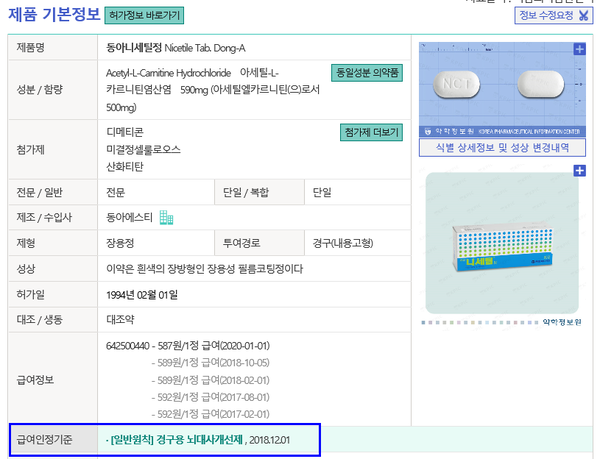Viewport: 600px width, 459px height.
Task: Click building icon next to 동아에스티
Action: [166, 217]
